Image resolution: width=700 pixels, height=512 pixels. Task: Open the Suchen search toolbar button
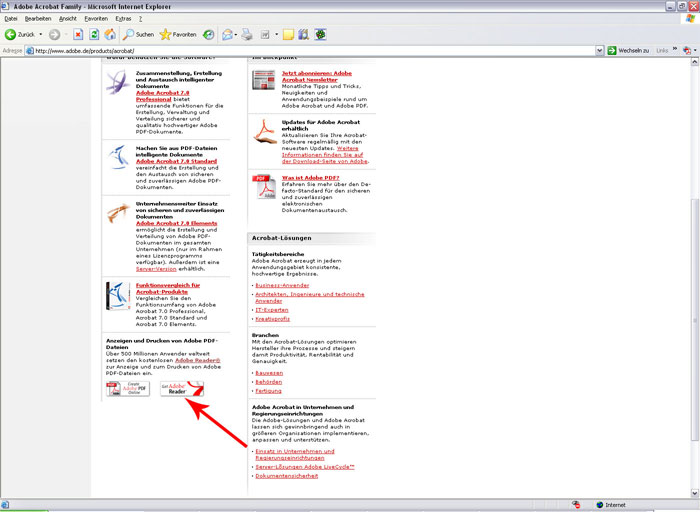(x=138, y=34)
